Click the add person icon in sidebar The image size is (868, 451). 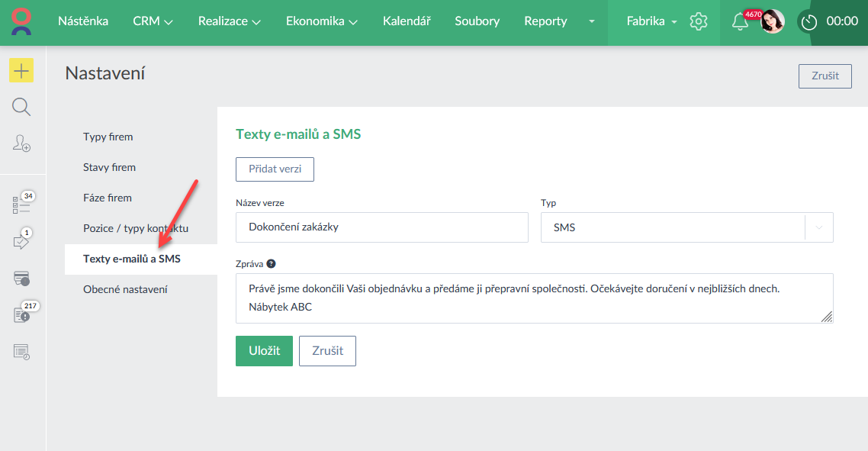(21, 143)
